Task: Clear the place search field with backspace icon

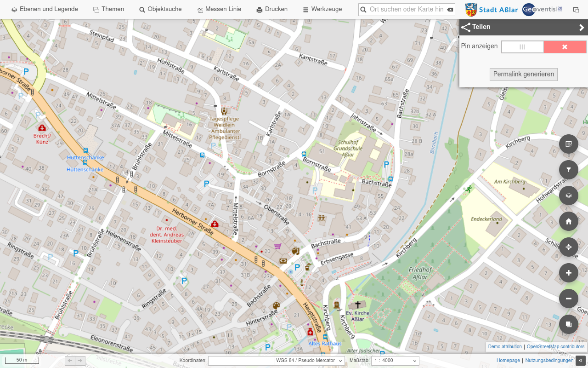Action: click(x=450, y=10)
